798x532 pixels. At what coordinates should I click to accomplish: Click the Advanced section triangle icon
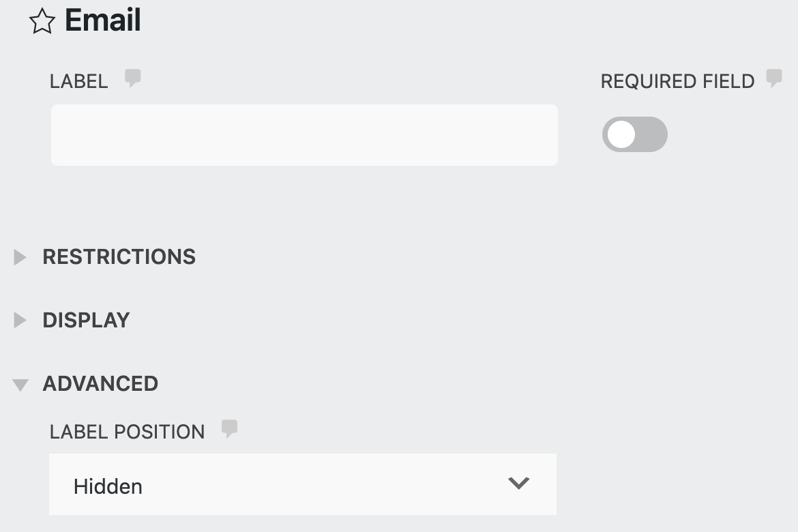(19, 383)
